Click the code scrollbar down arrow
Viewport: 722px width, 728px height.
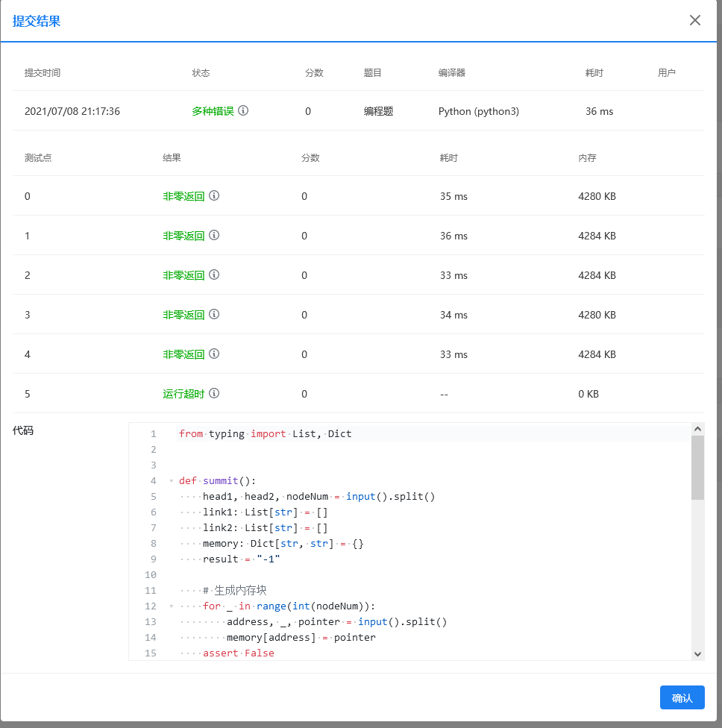tap(697, 653)
